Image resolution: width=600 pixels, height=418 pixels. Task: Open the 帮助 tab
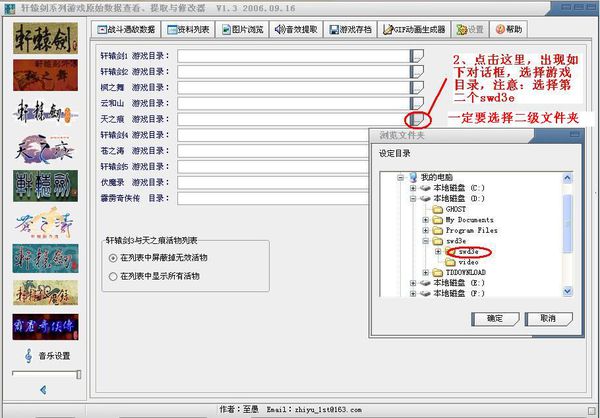[x=509, y=29]
